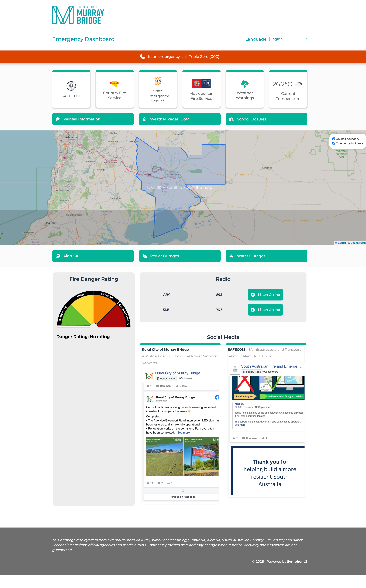Select the SA Water feed tab

[149, 363]
